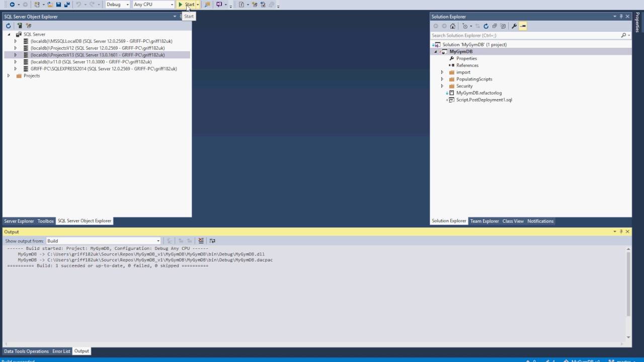Image resolution: width=644 pixels, height=362 pixels.
Task: Click the Undo toolbar icon
Action: (78, 5)
